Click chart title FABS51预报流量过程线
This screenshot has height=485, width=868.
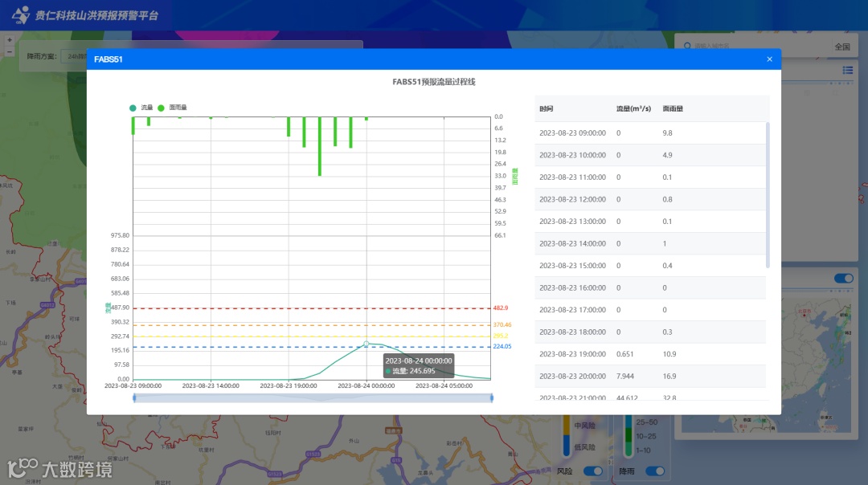click(x=434, y=82)
